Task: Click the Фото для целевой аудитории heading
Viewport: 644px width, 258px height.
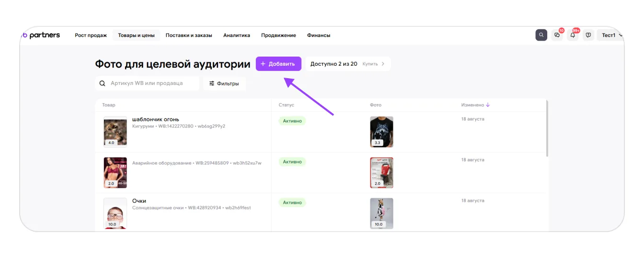Action: [172, 64]
